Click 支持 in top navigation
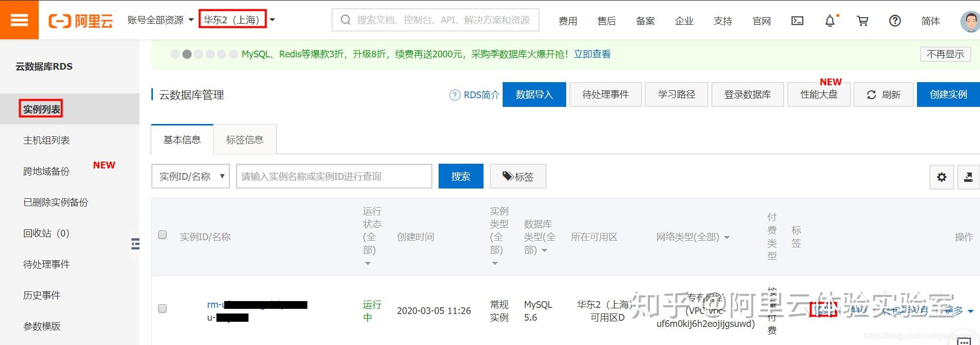980x345 pixels. (x=723, y=21)
